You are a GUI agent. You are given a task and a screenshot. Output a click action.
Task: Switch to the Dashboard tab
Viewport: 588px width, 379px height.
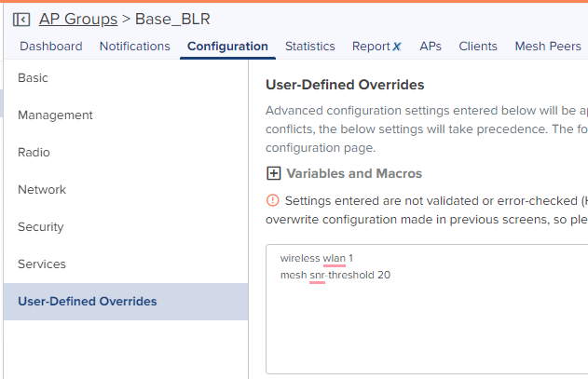pos(51,47)
